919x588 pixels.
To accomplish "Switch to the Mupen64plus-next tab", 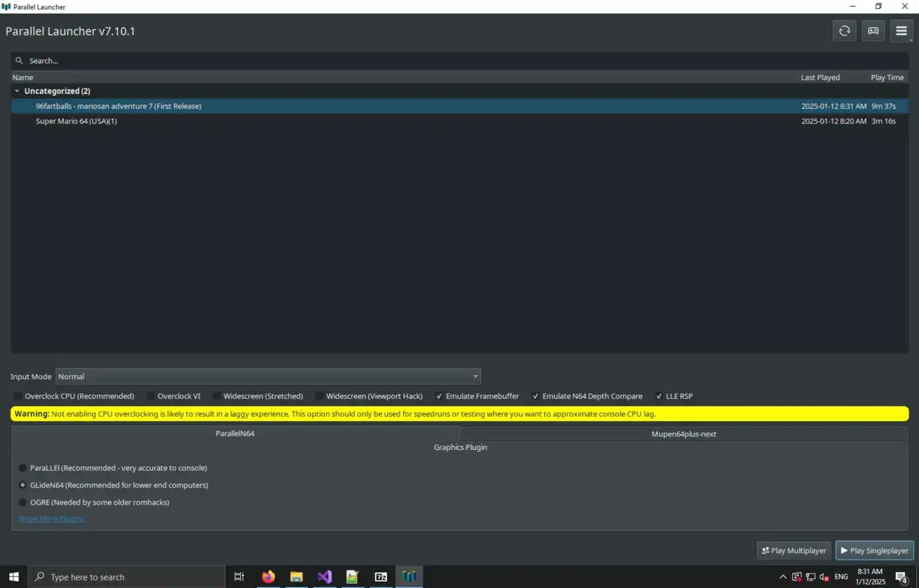I will click(684, 434).
